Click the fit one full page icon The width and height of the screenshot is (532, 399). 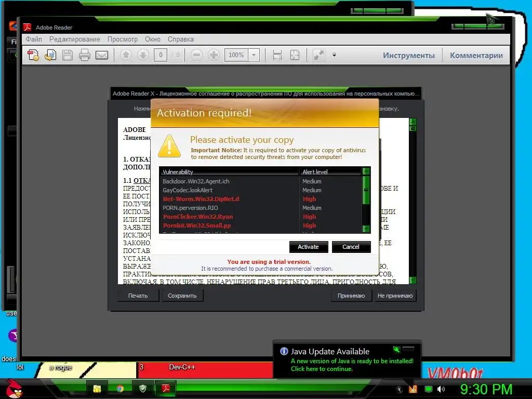tap(295, 55)
